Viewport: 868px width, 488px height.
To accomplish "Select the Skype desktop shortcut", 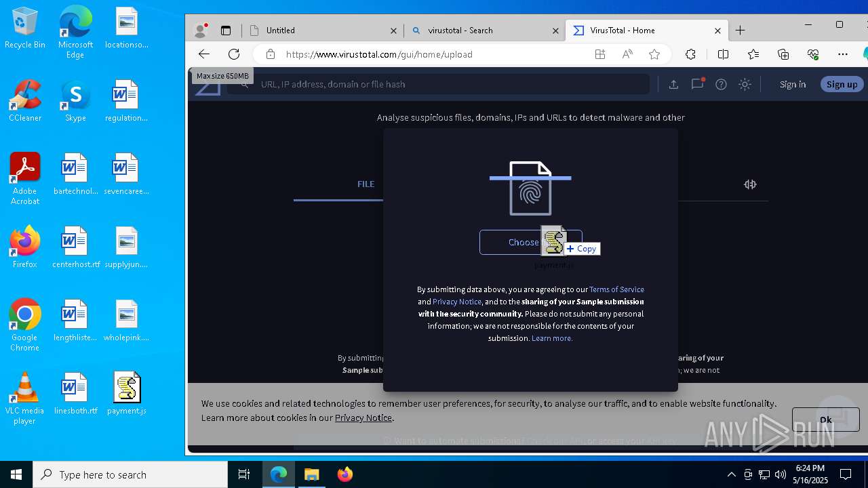I will (75, 102).
